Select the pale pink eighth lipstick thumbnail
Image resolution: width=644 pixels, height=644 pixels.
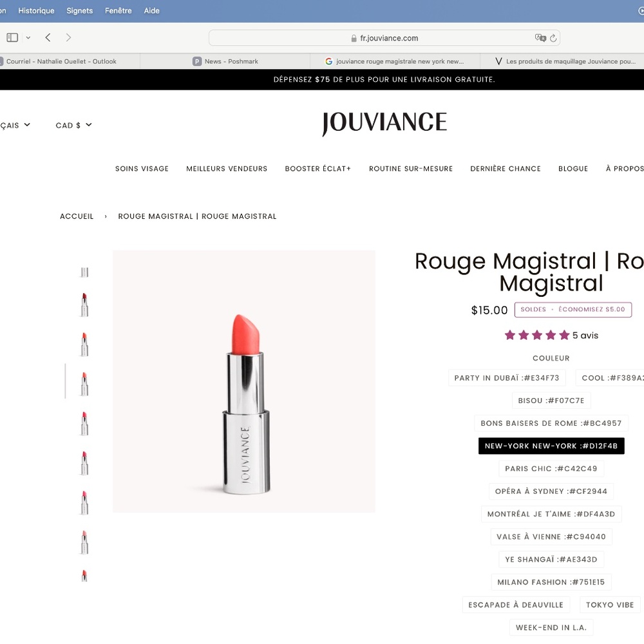(84, 542)
